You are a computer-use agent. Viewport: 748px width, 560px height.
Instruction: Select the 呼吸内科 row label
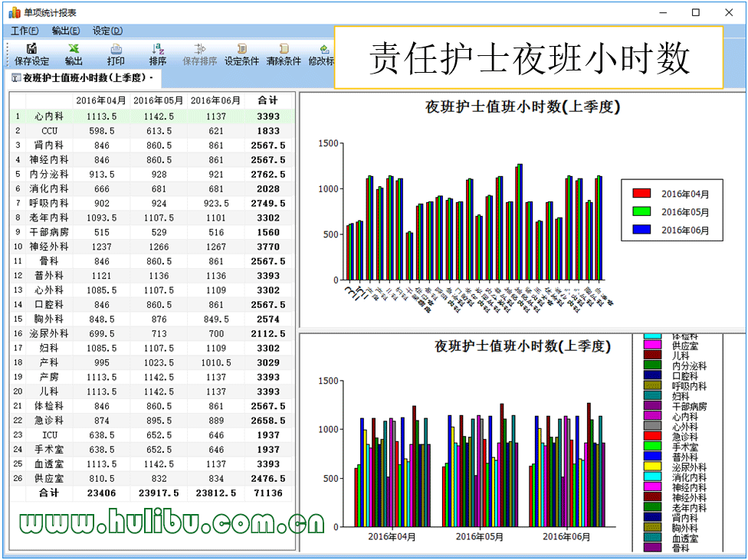coord(48,203)
